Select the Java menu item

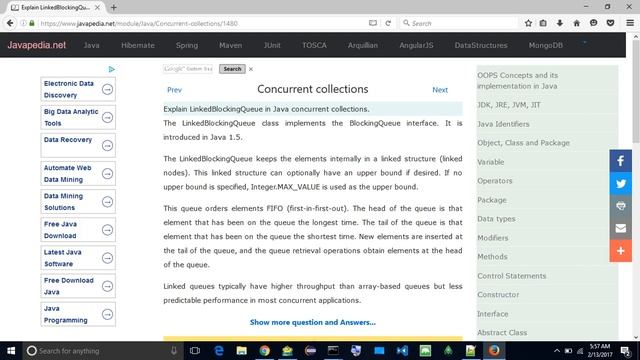[91, 45]
